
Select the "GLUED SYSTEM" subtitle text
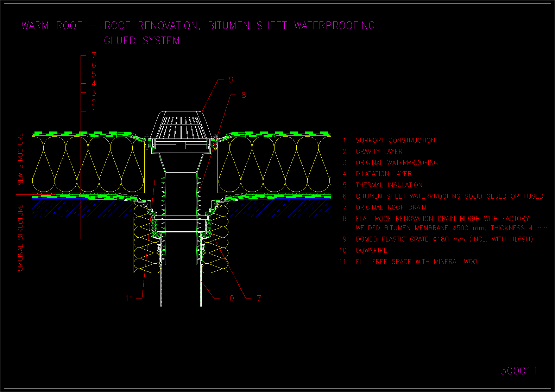(142, 41)
